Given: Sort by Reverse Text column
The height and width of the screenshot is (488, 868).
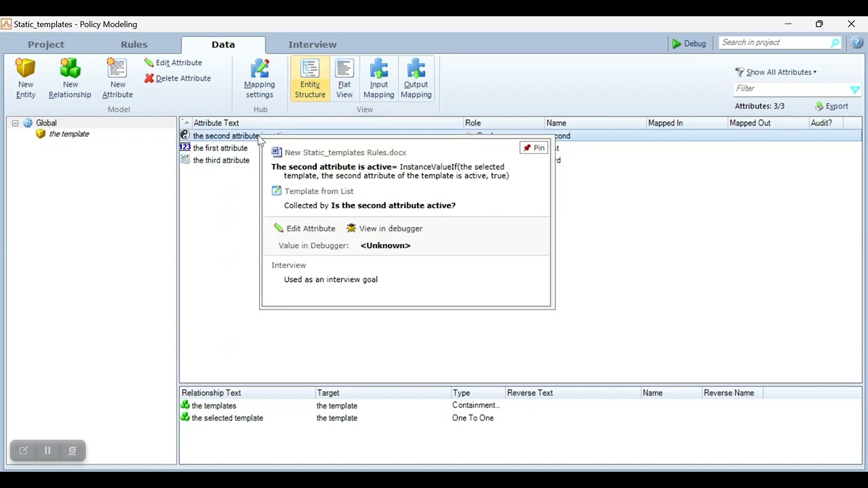Looking at the screenshot, I should [573, 393].
